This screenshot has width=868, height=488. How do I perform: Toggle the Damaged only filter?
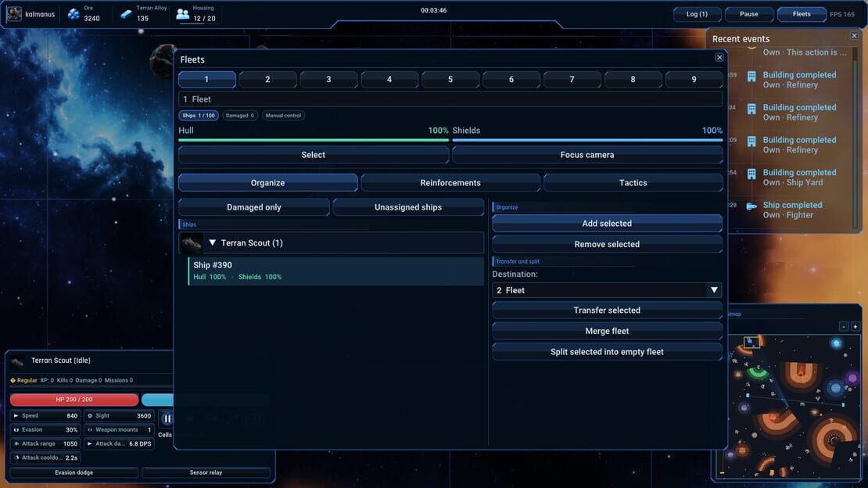click(x=254, y=207)
